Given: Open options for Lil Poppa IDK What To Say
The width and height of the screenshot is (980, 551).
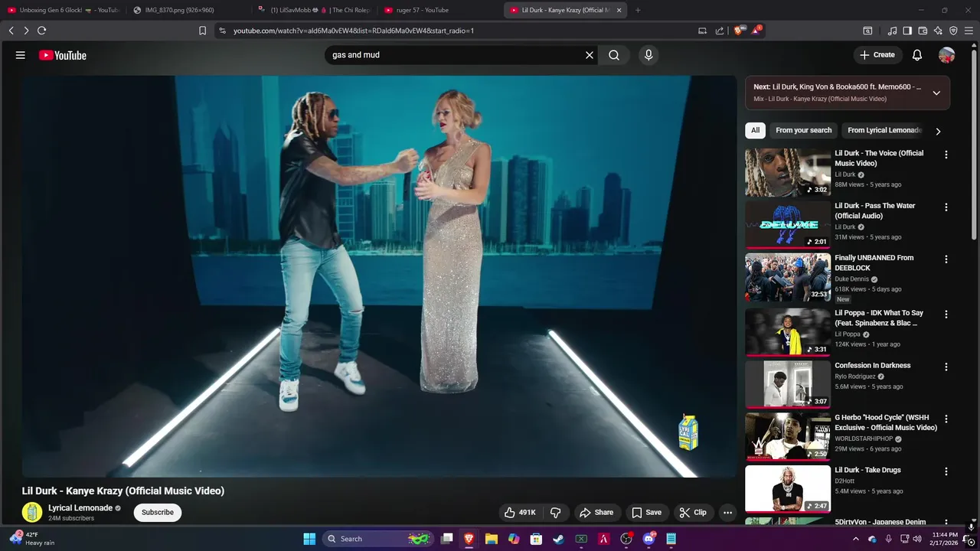Looking at the screenshot, I should 946,315.
